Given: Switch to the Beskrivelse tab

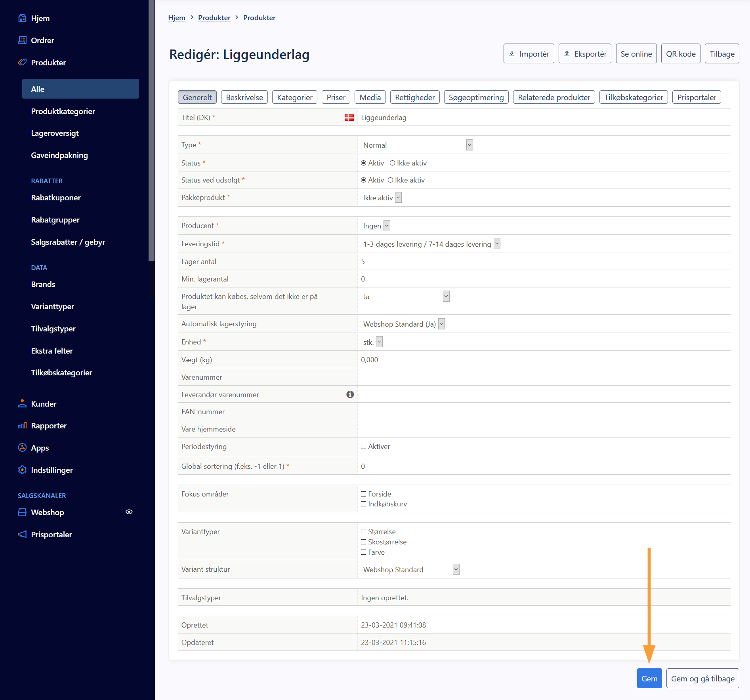Looking at the screenshot, I should coord(244,97).
